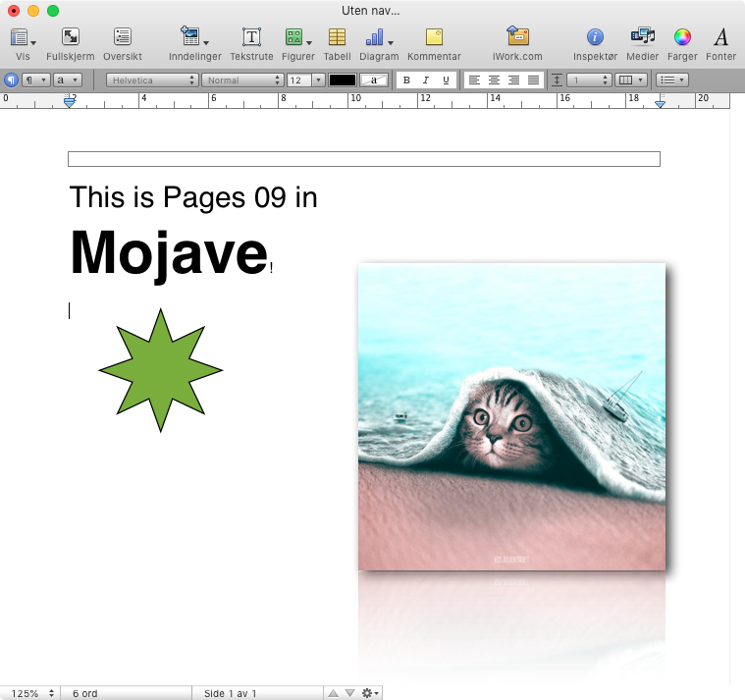This screenshot has width=745, height=700.
Task: Open the gear navigation options menu
Action: click(x=370, y=693)
